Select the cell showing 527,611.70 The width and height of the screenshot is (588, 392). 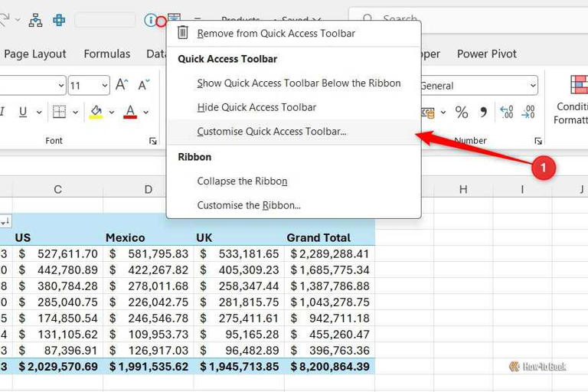coord(57,254)
